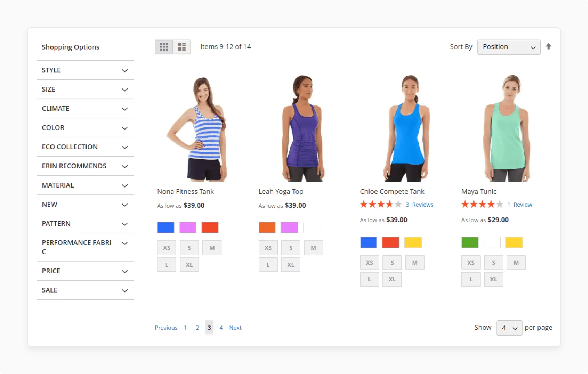
Task: Open the Sort By Position dropdown
Action: [x=509, y=47]
